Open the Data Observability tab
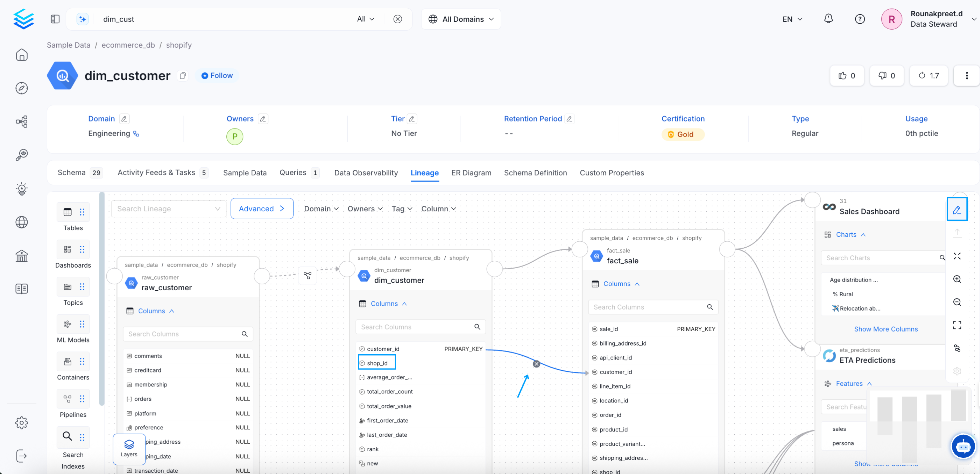The height and width of the screenshot is (474, 980). tap(366, 173)
